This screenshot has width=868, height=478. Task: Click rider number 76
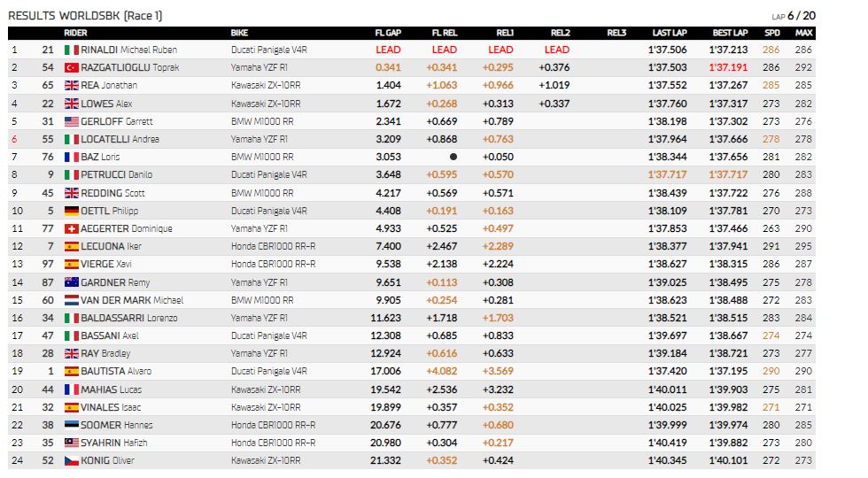pos(48,157)
